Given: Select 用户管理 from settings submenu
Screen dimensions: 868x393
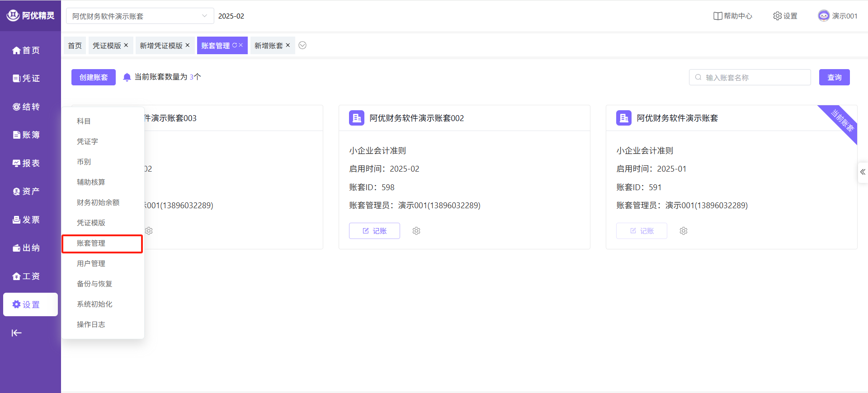Looking at the screenshot, I should click(x=91, y=263).
